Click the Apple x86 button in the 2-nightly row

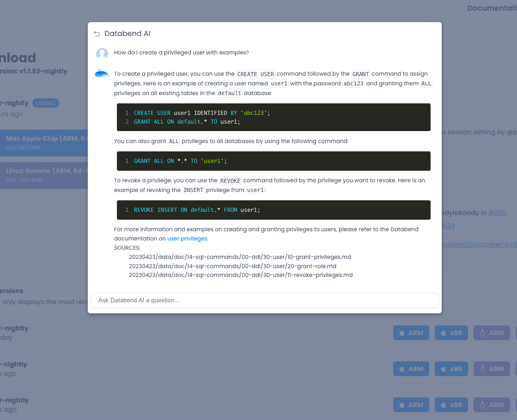(451, 333)
